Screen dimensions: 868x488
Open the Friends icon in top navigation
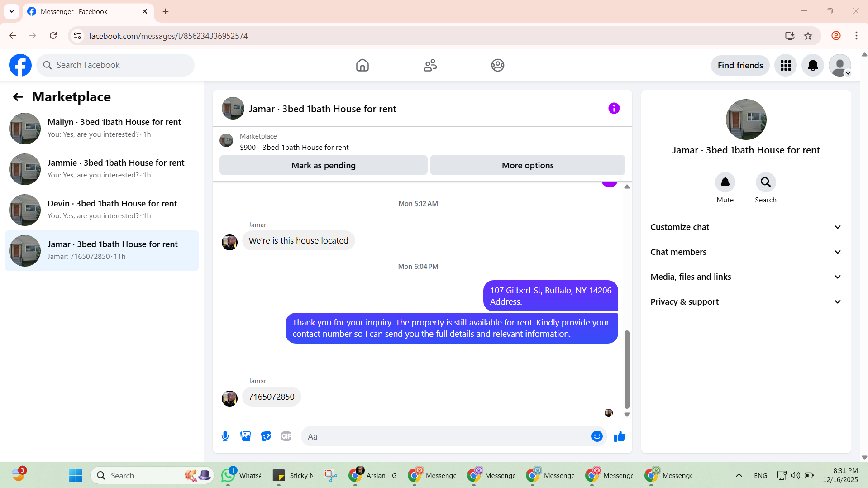click(430, 65)
